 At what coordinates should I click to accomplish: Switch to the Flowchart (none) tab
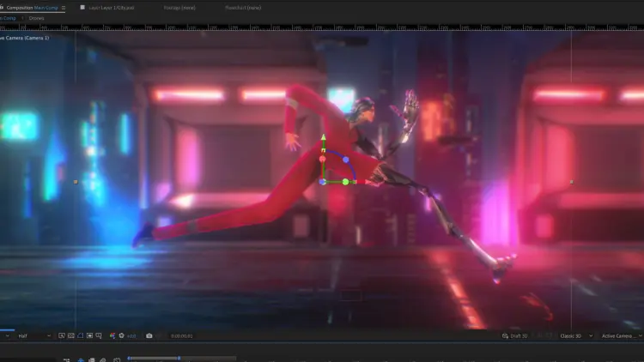pos(243,8)
